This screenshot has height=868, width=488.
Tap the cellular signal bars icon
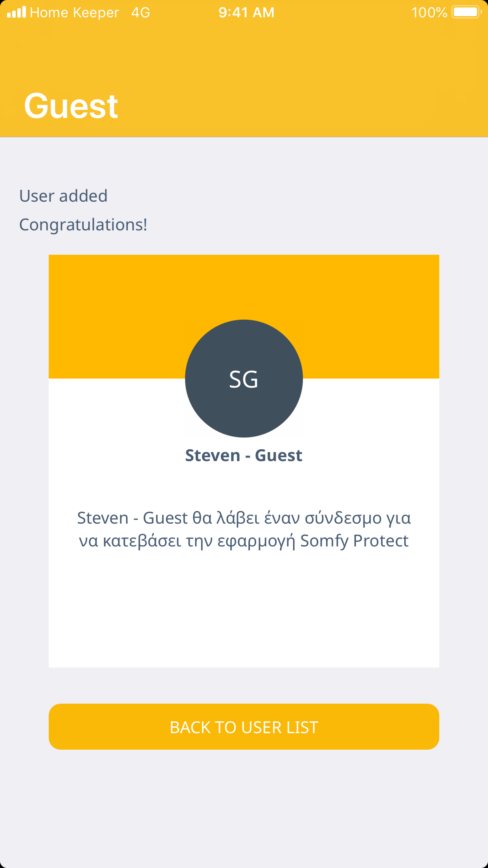17,13
